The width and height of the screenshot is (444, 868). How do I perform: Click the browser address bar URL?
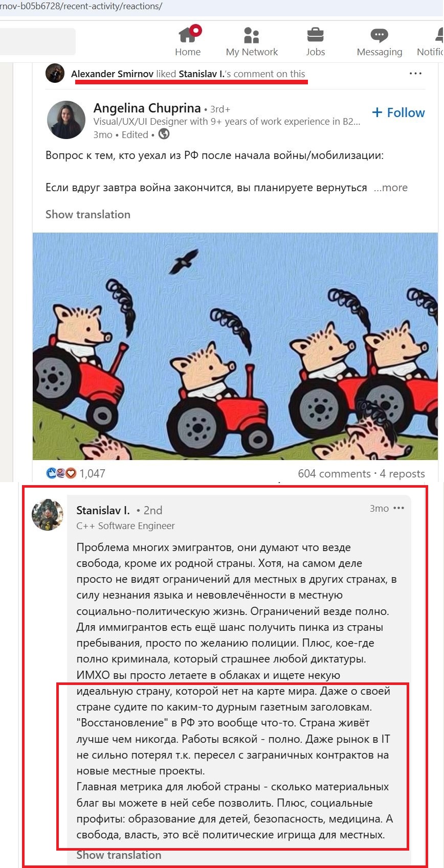point(82,6)
